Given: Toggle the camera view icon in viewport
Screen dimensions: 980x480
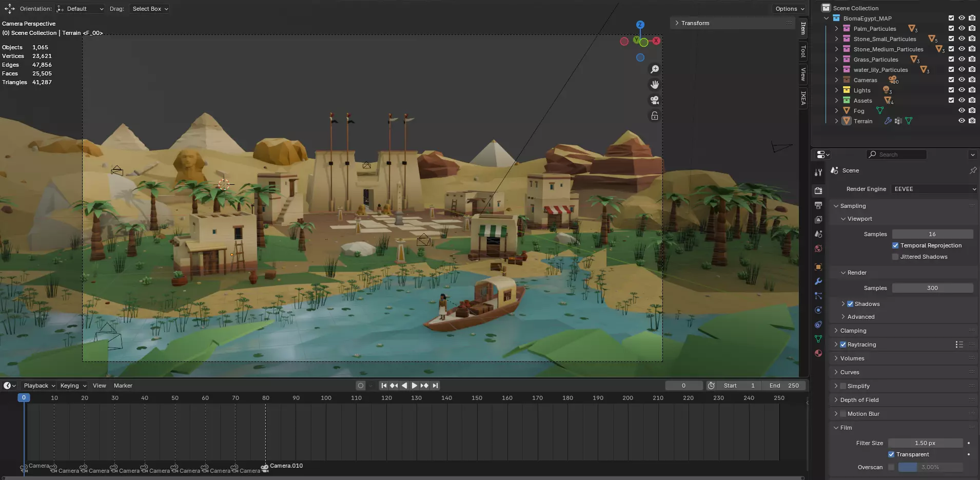Looking at the screenshot, I should tap(655, 100).
